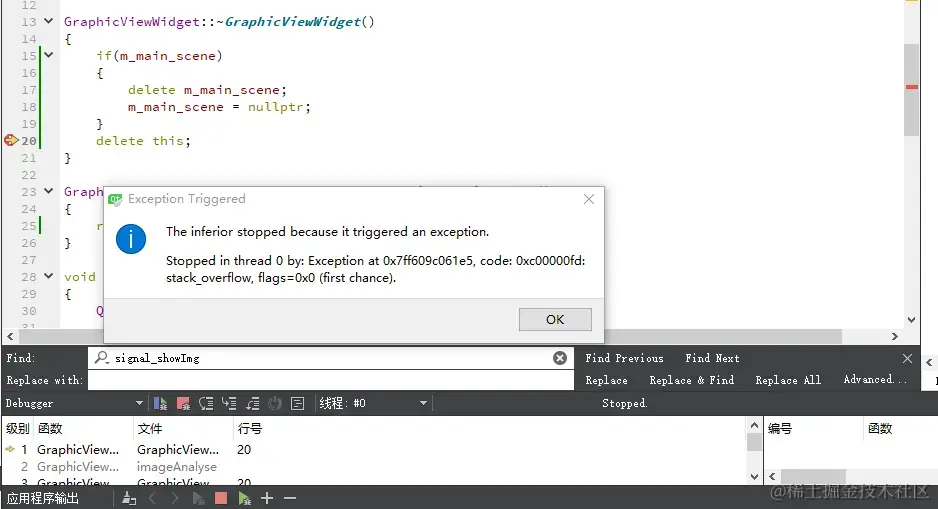Screen dimensions: 938x509
Task: Click into the Find input field
Action: click(x=330, y=358)
